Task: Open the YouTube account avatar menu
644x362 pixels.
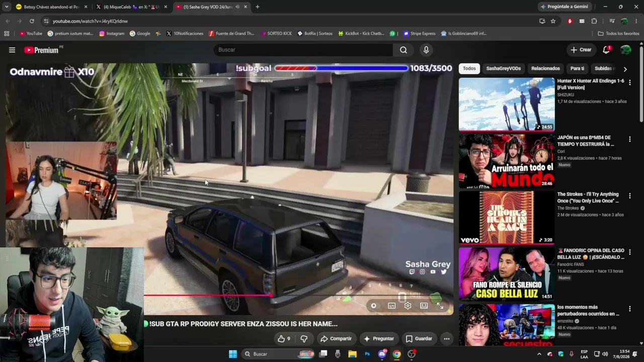Action: coord(626,50)
